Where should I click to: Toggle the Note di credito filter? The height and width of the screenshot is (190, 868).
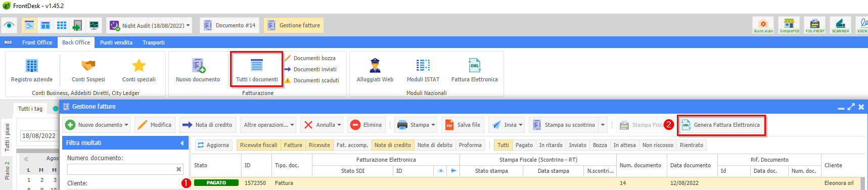[x=393, y=145]
